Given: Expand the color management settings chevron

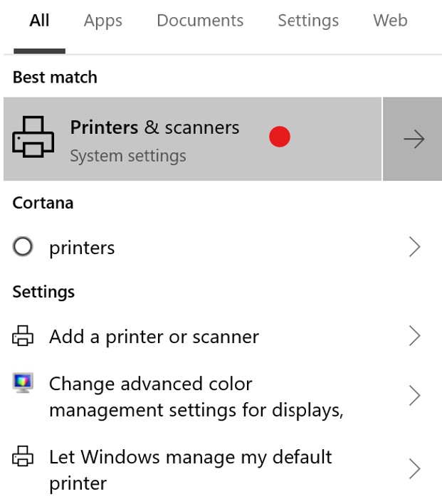Looking at the screenshot, I should pos(414,396).
